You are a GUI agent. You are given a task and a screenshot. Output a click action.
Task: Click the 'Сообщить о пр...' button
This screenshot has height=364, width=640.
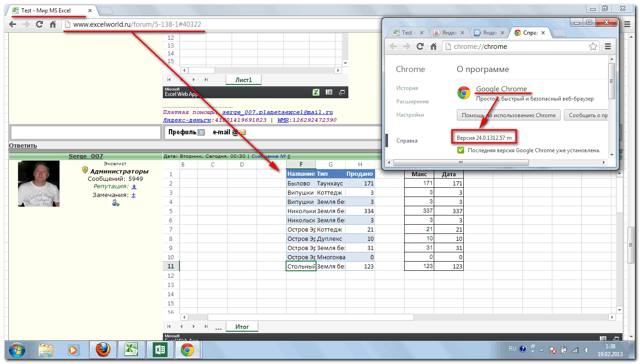[586, 115]
